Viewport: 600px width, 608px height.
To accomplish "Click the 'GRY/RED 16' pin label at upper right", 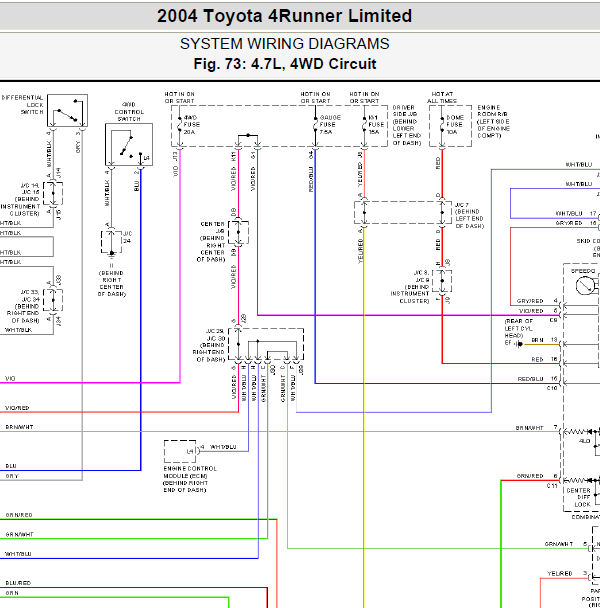I will point(576,223).
